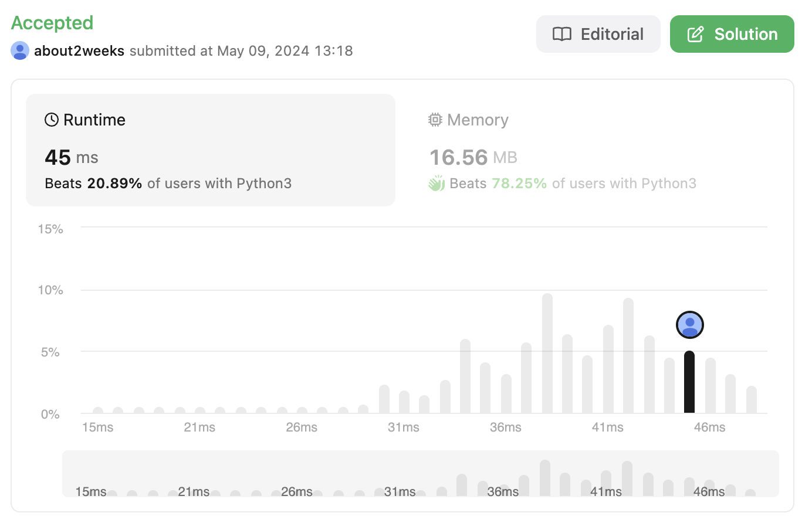Click the 31ms label in the overview strip
The height and width of the screenshot is (523, 812).
(400, 491)
